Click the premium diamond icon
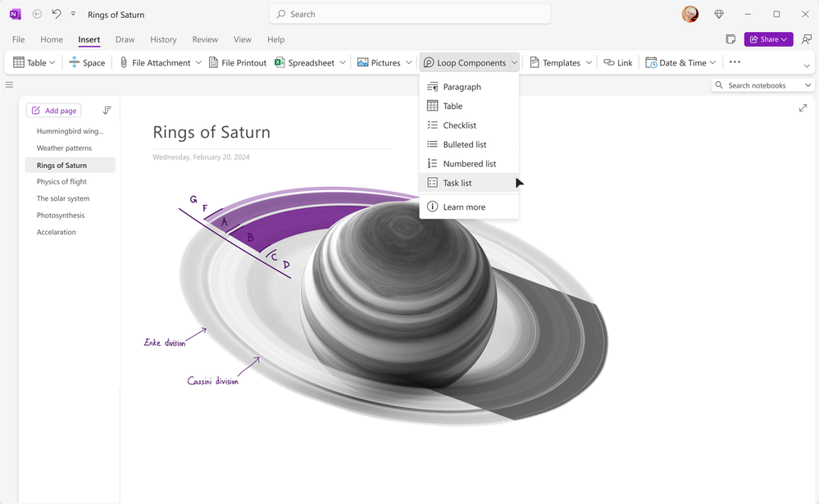This screenshot has height=504, width=819. coord(719,14)
